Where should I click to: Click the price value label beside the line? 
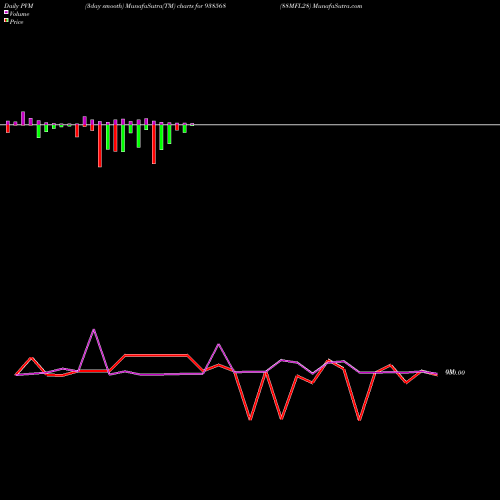pos(455,372)
